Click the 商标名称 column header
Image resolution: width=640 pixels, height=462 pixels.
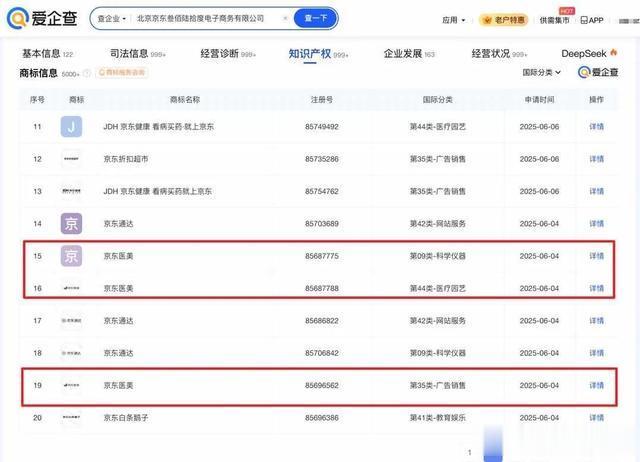pos(185,100)
